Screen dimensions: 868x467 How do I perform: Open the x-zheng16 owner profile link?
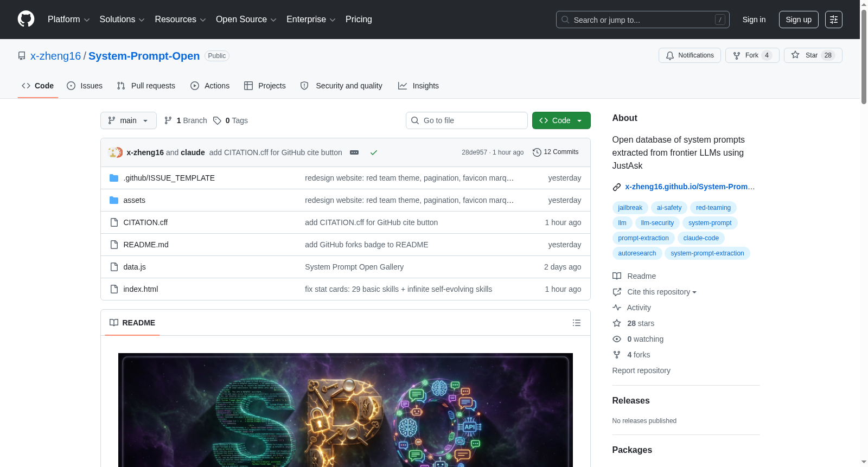[x=55, y=56]
